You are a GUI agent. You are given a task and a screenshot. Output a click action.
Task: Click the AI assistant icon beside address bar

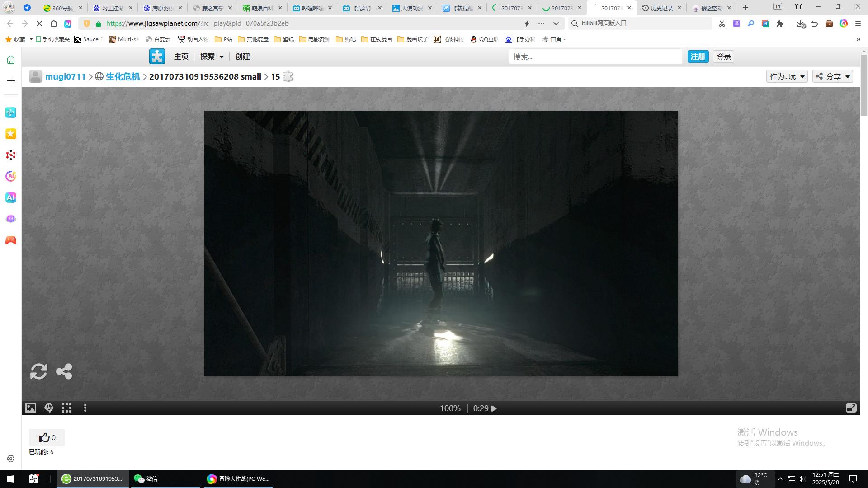point(68,23)
